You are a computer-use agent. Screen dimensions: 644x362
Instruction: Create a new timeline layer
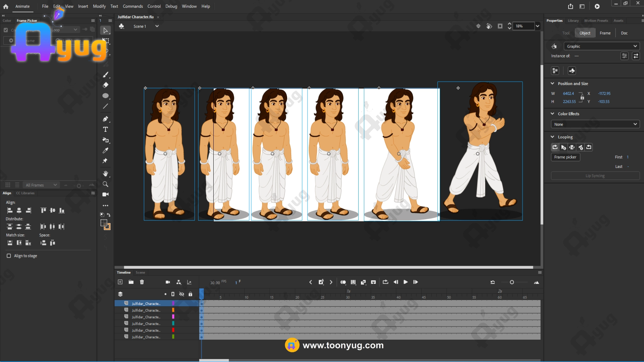[120, 282]
